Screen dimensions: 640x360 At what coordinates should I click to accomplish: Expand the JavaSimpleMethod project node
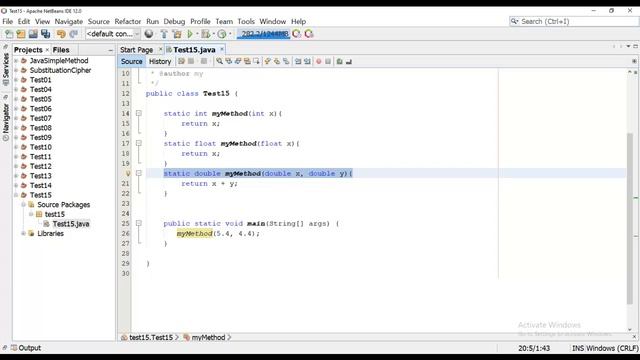(x=16, y=60)
